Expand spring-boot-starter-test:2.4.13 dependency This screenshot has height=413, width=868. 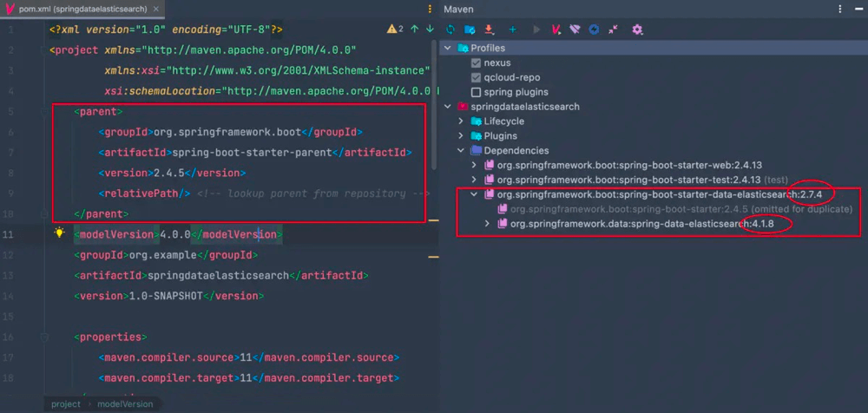tap(474, 180)
